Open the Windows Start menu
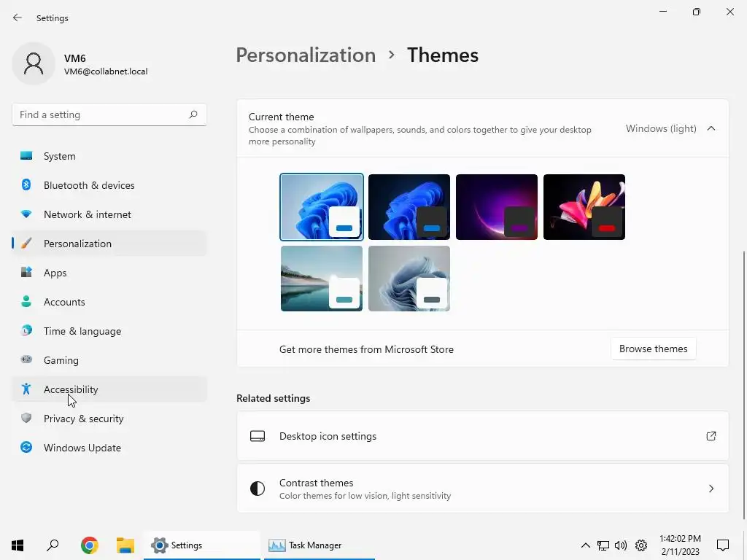747x560 pixels. [x=18, y=545]
